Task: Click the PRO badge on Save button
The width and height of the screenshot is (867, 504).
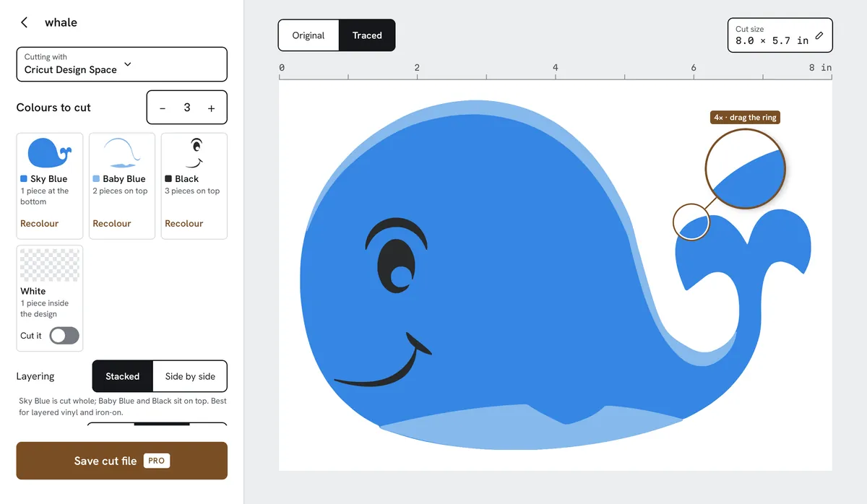Action: tap(156, 461)
